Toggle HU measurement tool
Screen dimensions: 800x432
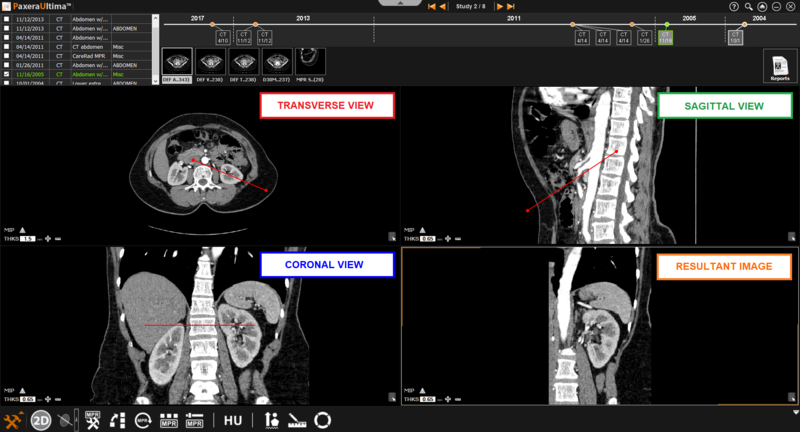pos(233,421)
